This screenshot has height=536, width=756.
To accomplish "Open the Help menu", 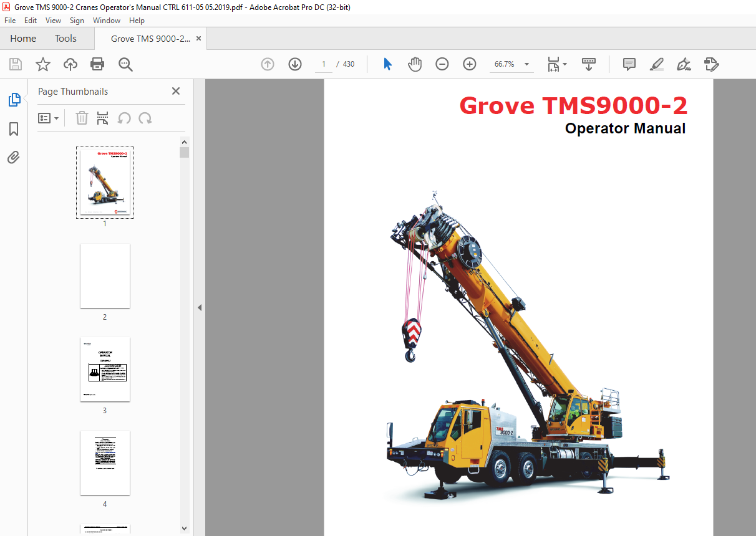I will [137, 21].
